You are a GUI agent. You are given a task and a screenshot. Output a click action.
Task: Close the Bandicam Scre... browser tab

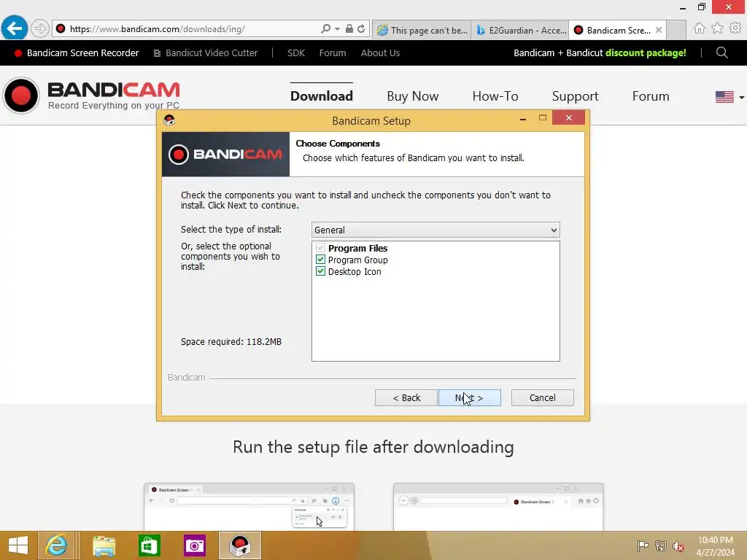[x=659, y=30]
